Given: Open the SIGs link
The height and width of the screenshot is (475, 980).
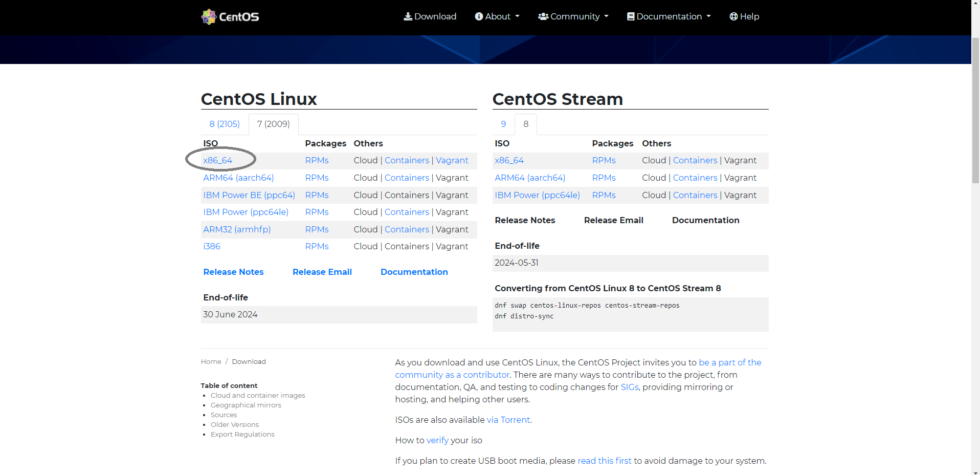Looking at the screenshot, I should tap(630, 387).
